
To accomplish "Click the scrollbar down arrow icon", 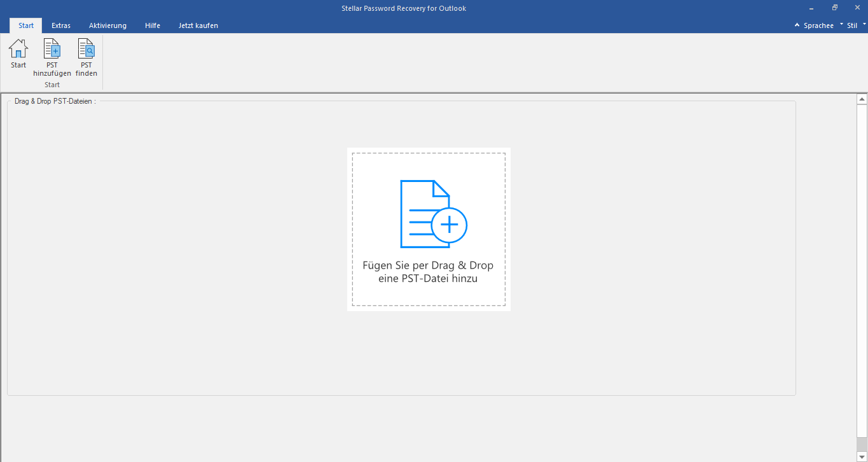I will [x=862, y=455].
